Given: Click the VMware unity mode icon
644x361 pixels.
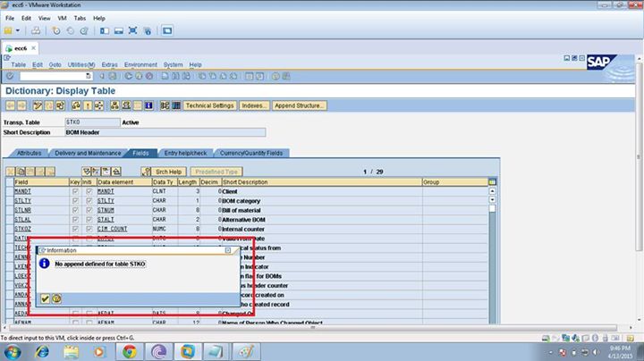Looking at the screenshot, I should tap(147, 30).
